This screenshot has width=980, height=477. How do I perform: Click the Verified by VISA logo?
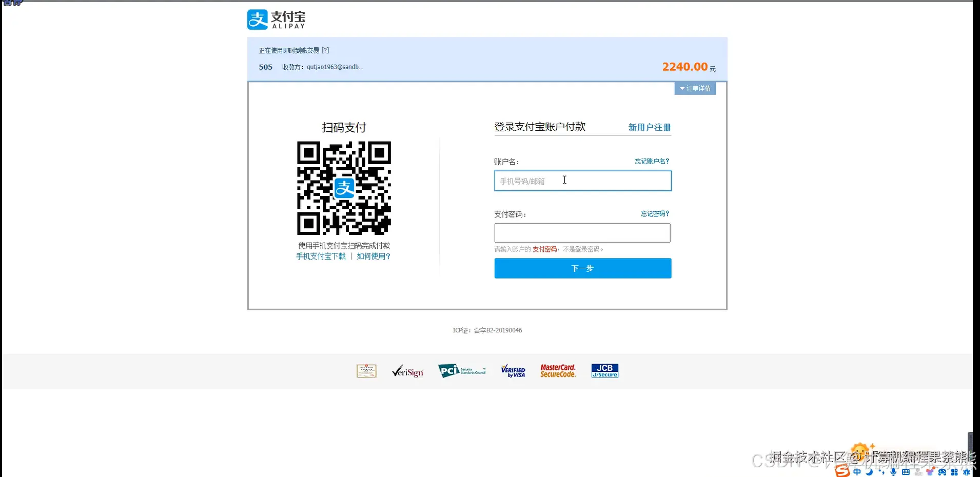click(x=513, y=371)
